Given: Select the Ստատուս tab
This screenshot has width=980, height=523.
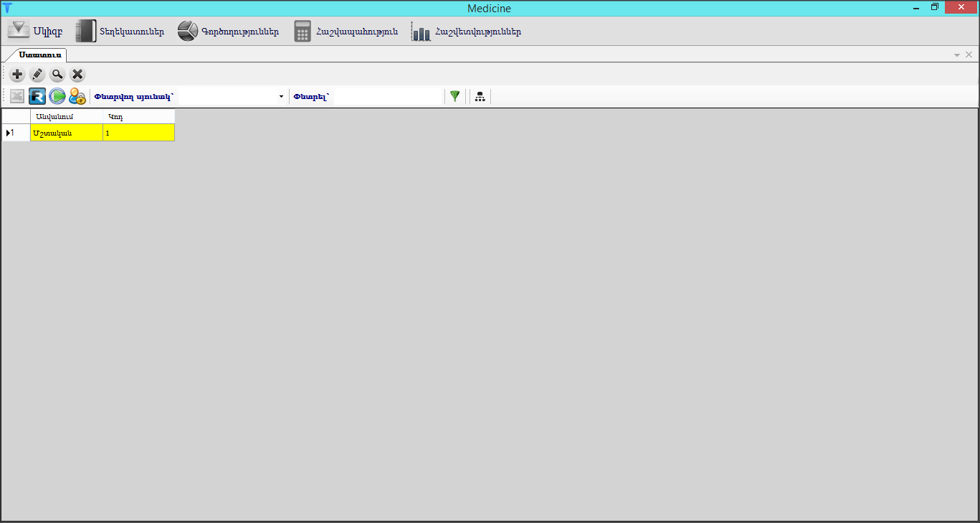Looking at the screenshot, I should (x=40, y=55).
